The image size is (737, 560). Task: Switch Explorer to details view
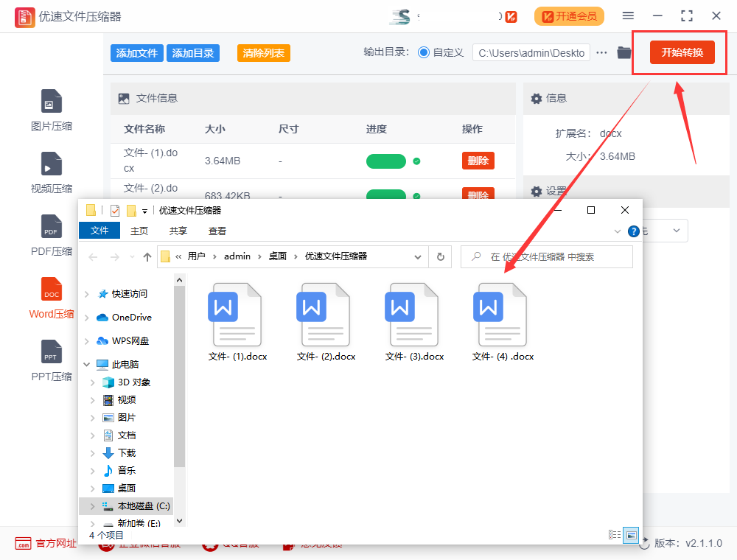tap(615, 535)
